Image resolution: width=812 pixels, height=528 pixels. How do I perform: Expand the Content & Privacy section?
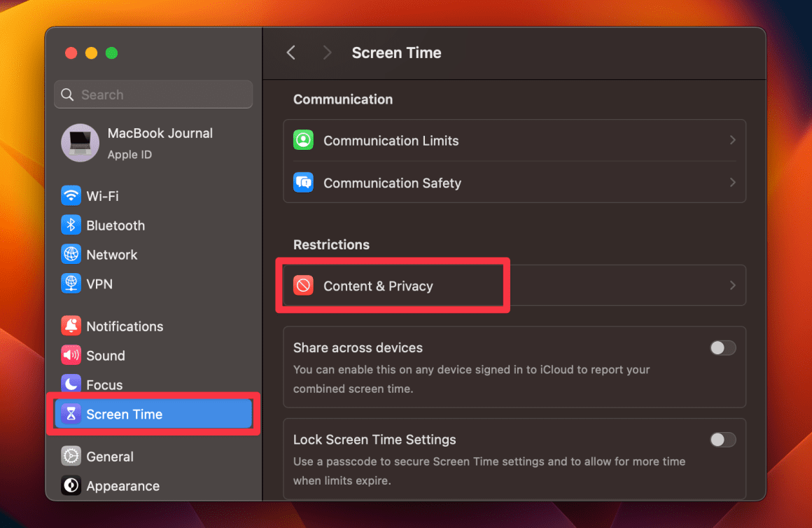514,285
